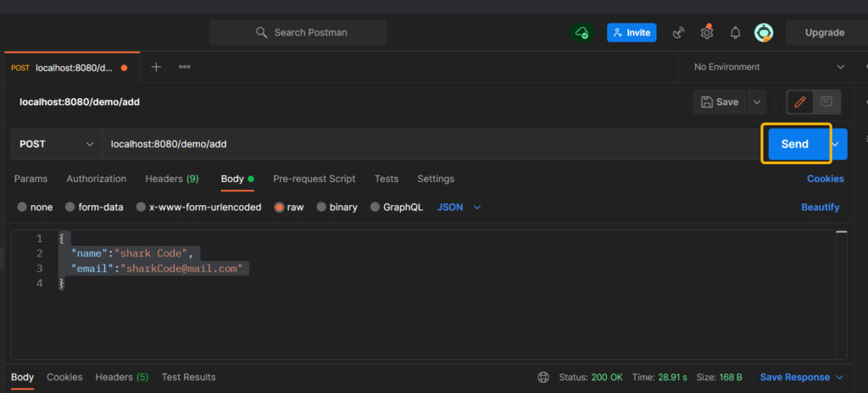Open the No Environment selector
The image size is (868, 393).
coord(769,67)
